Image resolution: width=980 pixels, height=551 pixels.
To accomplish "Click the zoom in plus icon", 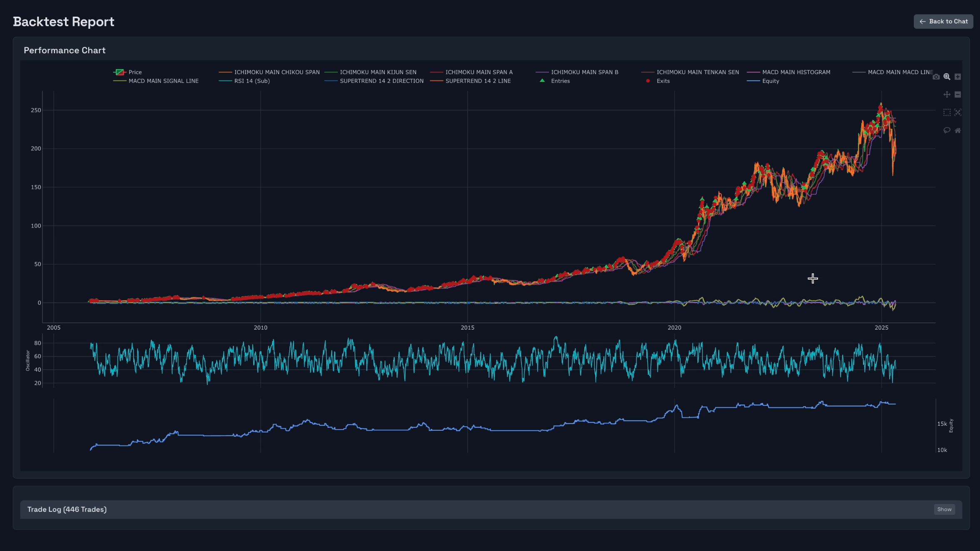I will pos(958,77).
